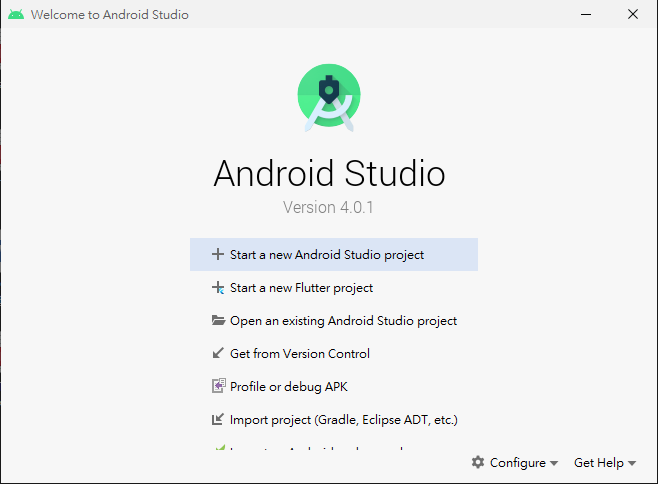658x484 pixels.
Task: Open an existing Android Studio project
Action: 334,320
